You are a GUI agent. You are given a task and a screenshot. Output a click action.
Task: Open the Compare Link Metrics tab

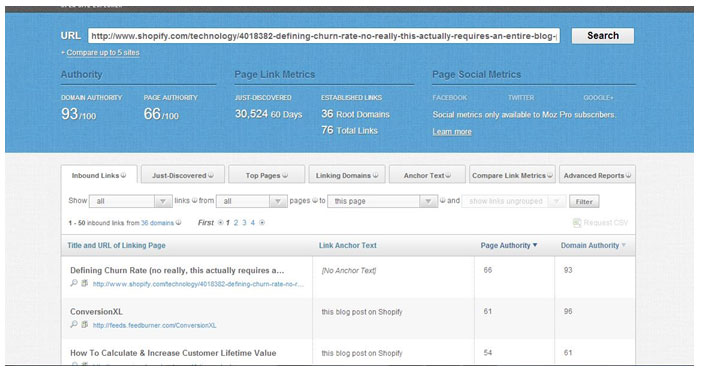pyautogui.click(x=512, y=175)
